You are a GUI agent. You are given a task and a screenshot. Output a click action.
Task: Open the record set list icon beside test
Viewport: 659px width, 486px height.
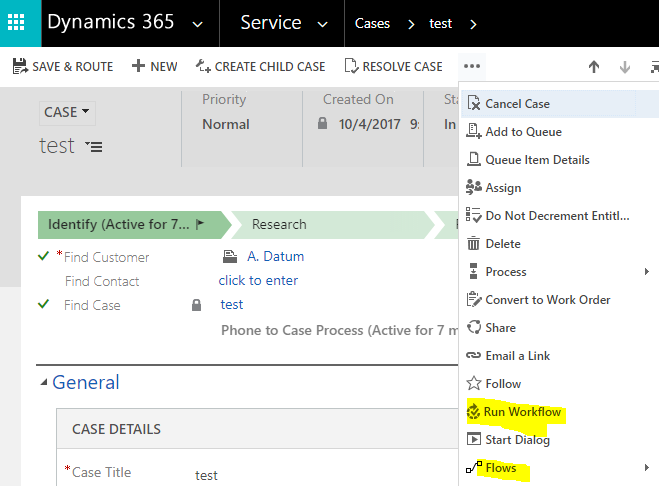pos(94,147)
